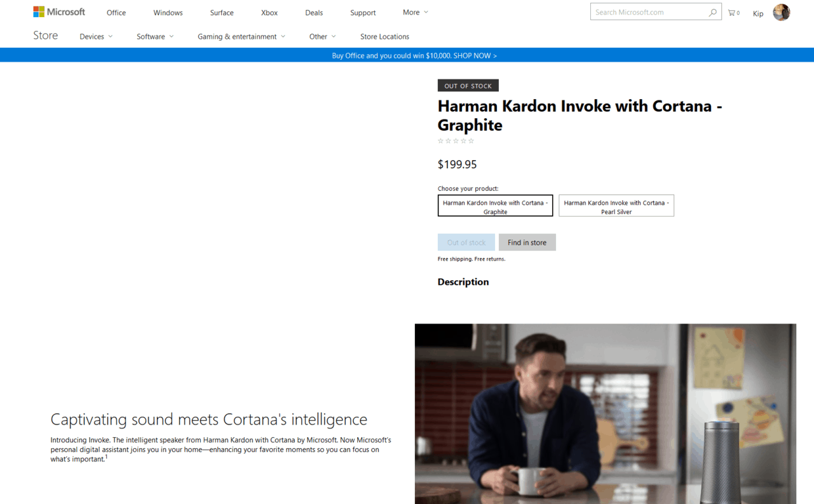Expand the Software dropdown

[155, 37]
